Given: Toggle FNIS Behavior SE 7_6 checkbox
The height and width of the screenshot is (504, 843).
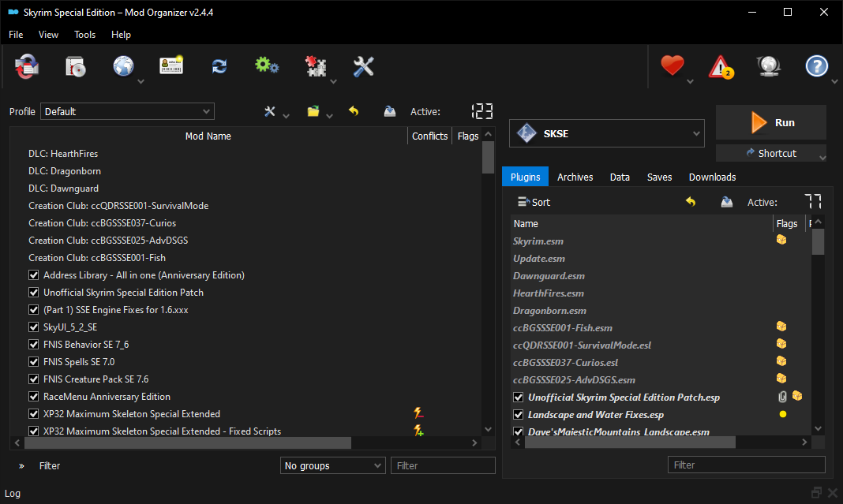Looking at the screenshot, I should pyautogui.click(x=33, y=345).
